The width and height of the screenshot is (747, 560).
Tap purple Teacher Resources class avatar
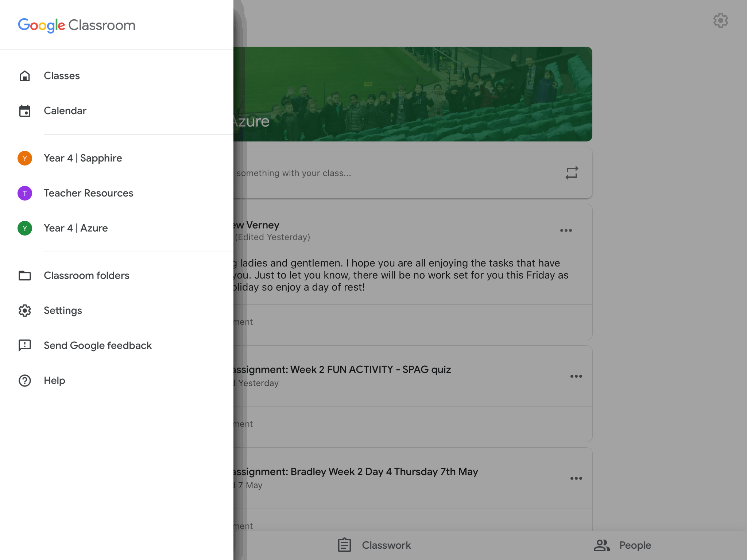(25, 193)
